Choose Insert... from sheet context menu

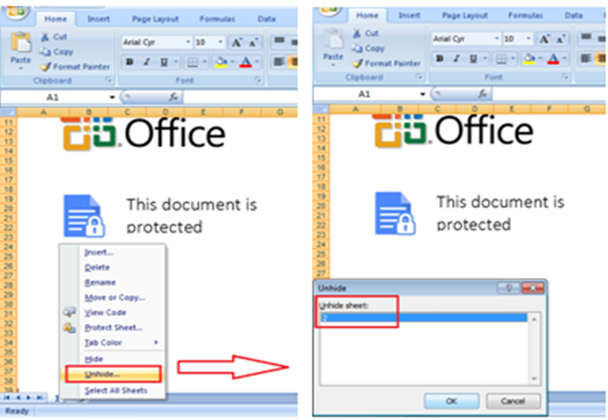point(112,252)
